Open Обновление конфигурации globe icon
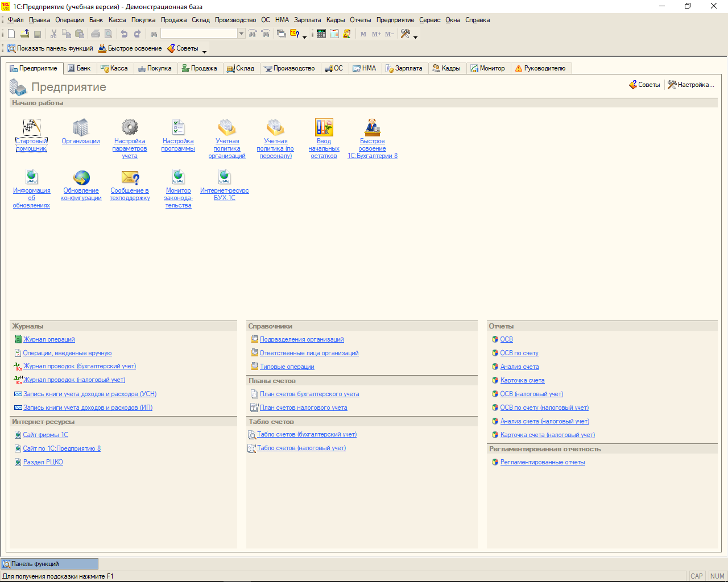 coord(81,177)
